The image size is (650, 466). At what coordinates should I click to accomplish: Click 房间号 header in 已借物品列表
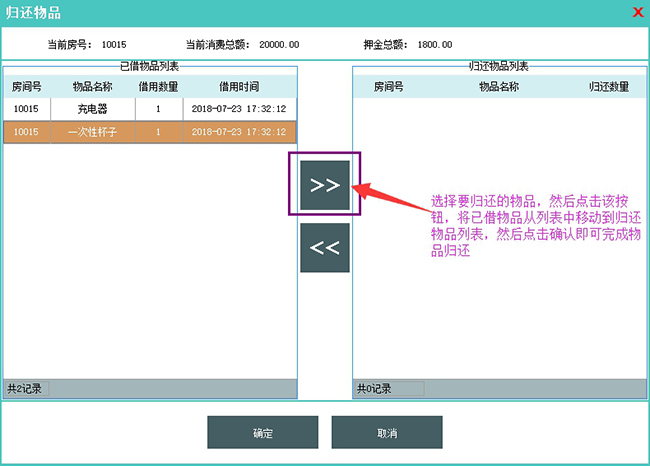(27, 87)
